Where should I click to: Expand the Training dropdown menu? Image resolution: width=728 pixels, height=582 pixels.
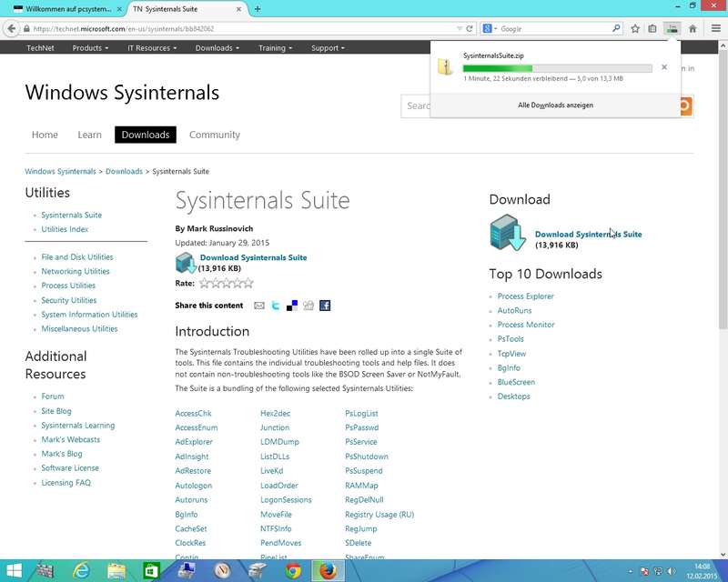[275, 48]
